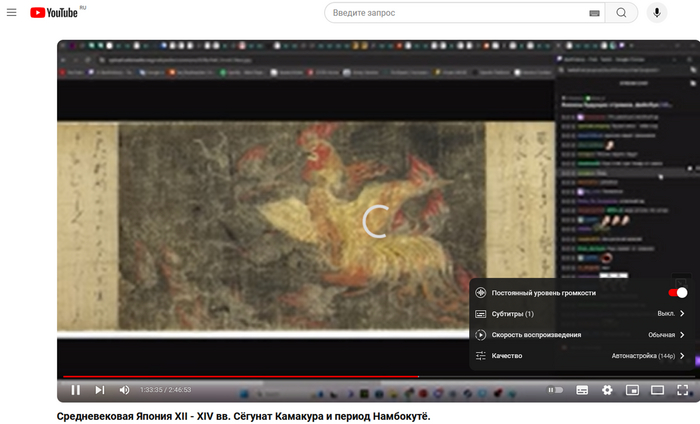The image size is (700, 424).
Task: Open the hamburger guide menu
Action: point(12,13)
